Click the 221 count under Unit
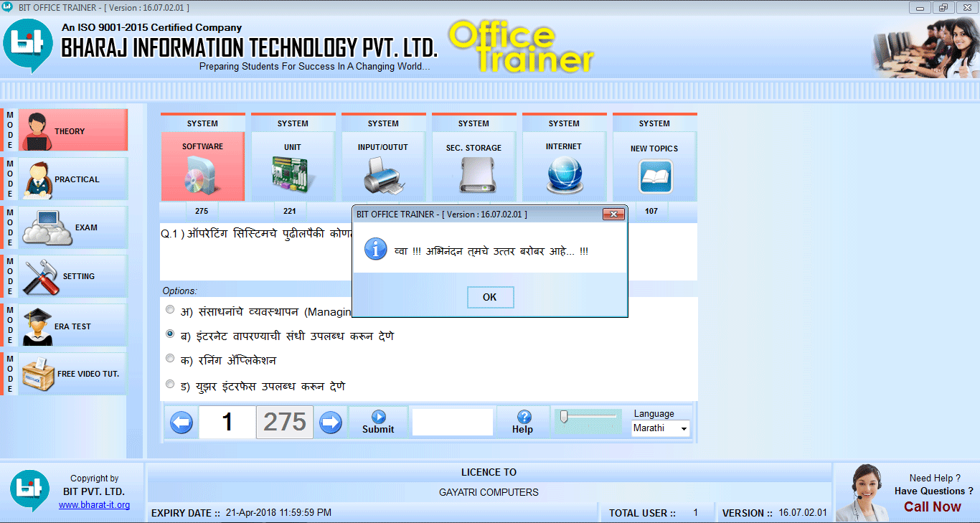This screenshot has width=980, height=523. click(x=290, y=211)
